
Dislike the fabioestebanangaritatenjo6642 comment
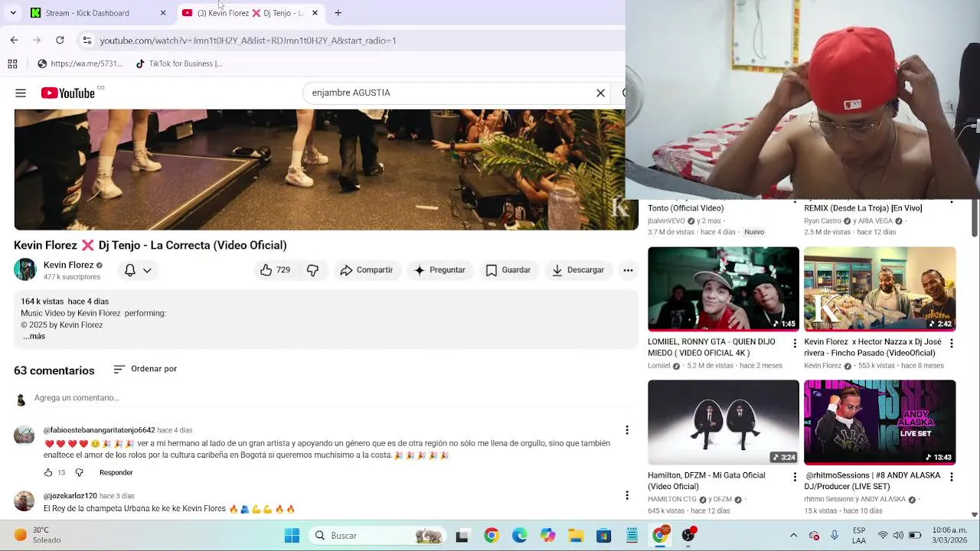tap(79, 472)
